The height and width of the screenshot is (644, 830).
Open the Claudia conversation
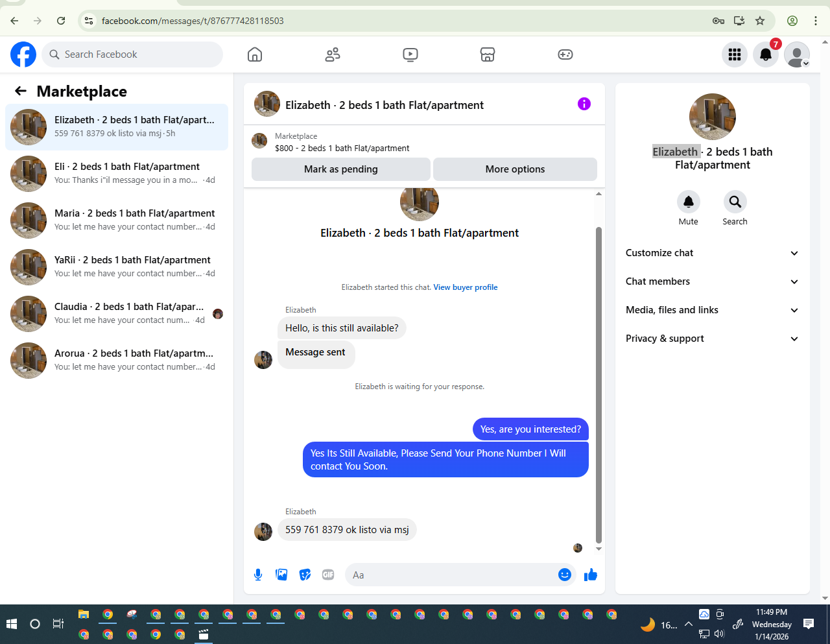pyautogui.click(x=117, y=314)
